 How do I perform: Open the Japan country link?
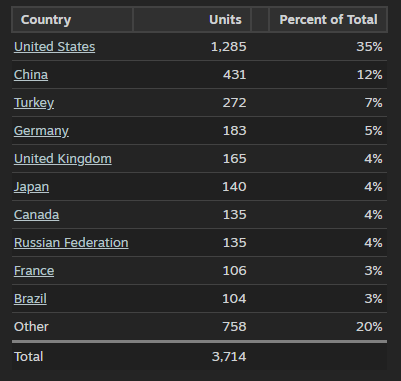tap(31, 187)
